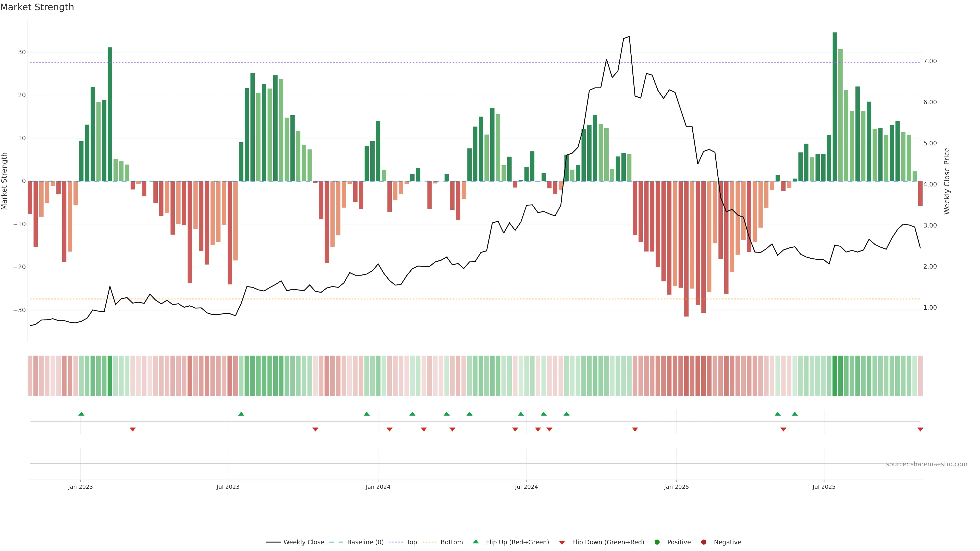
Task: Click the Jan 2024 x-axis label
Action: coord(378,487)
